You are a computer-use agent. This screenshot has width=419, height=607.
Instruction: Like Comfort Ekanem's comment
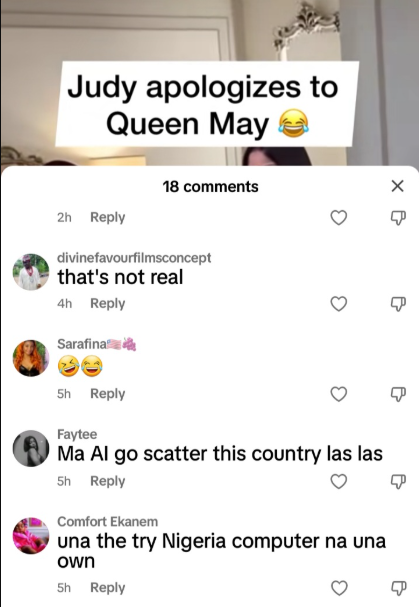[x=339, y=588]
